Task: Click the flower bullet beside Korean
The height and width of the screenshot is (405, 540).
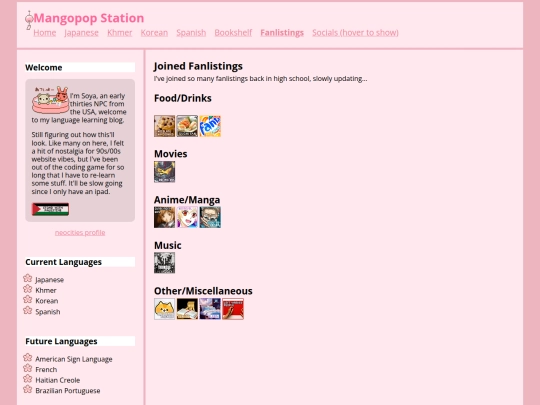Action: [x=28, y=300]
